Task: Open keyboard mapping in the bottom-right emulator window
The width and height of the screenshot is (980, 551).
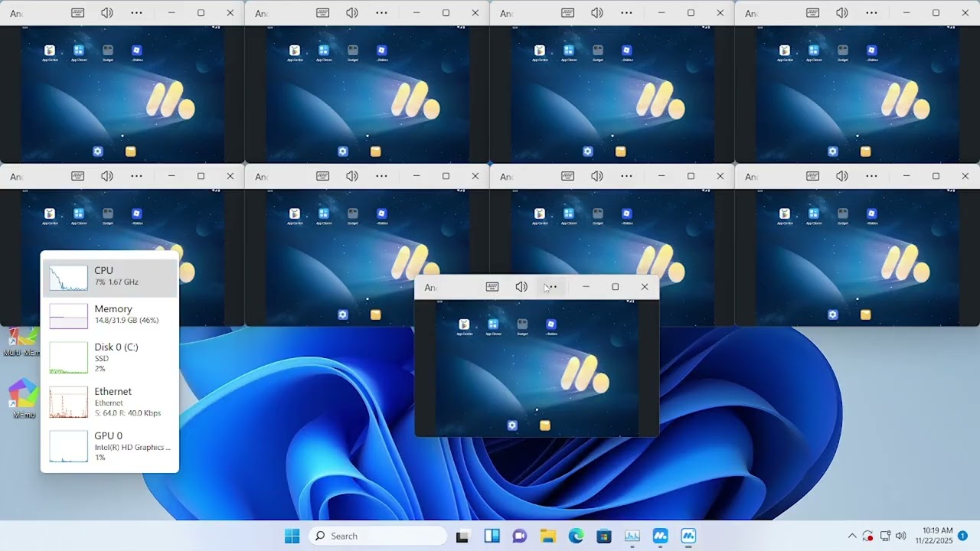Action: click(x=812, y=176)
